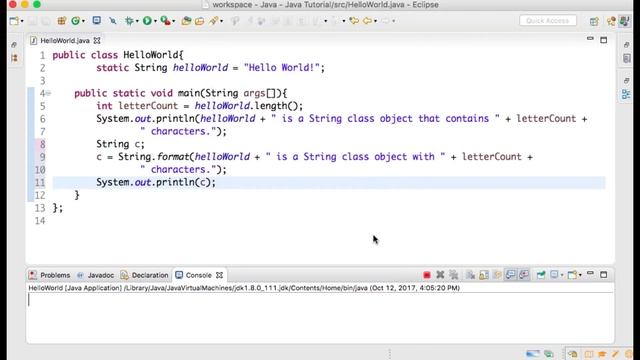
Task: Click the Open Console icon
Action: pyautogui.click(x=572, y=275)
